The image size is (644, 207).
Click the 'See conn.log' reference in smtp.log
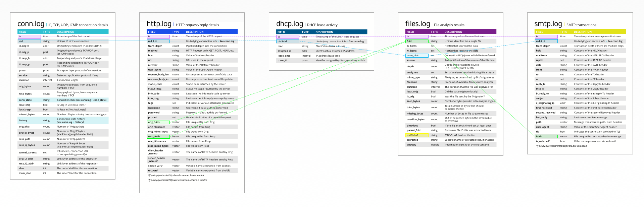point(615,41)
